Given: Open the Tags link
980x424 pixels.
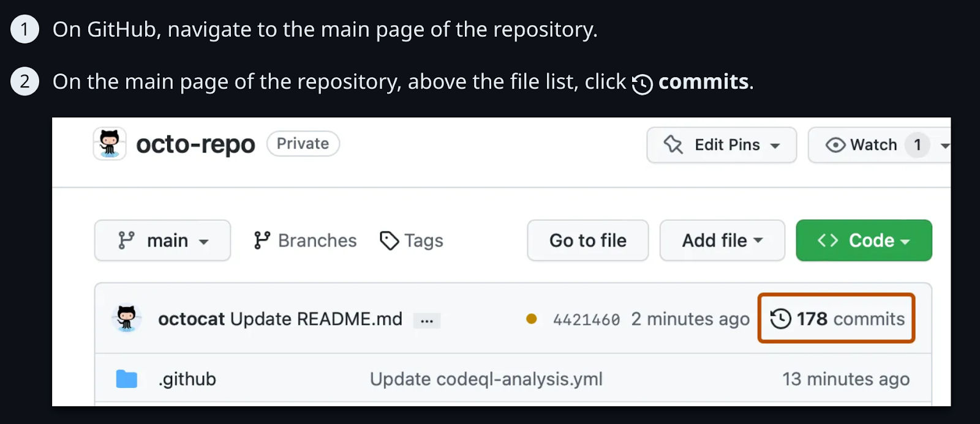Looking at the screenshot, I should [412, 240].
